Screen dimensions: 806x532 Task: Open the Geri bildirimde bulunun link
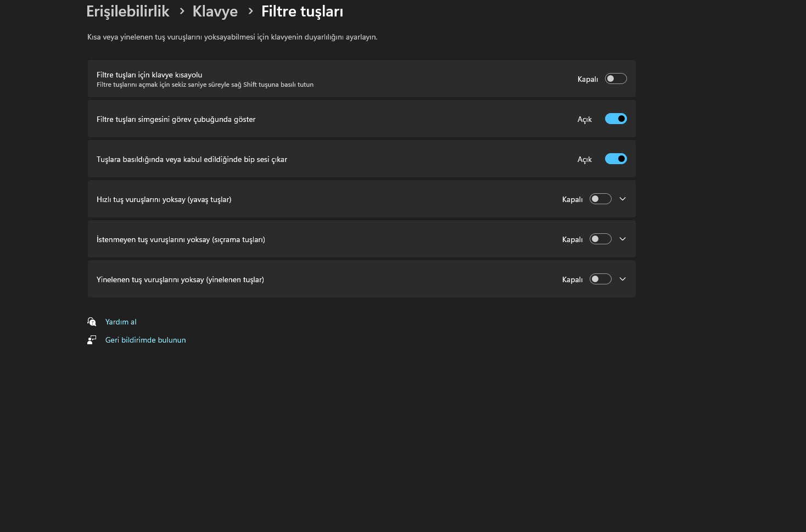point(145,340)
